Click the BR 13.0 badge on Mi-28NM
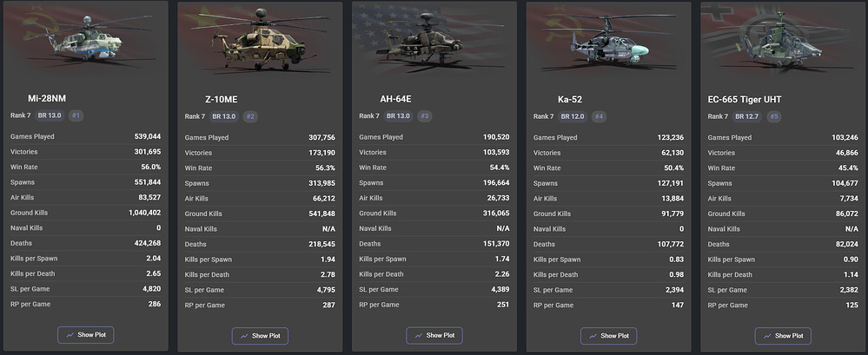 pyautogui.click(x=49, y=115)
